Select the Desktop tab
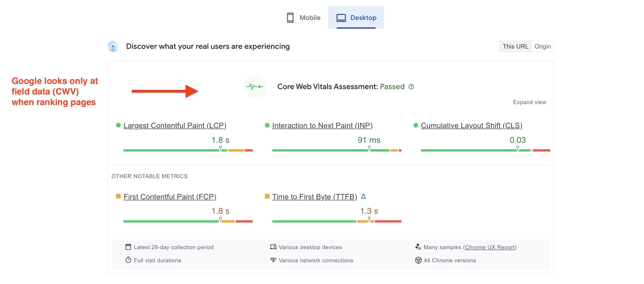 (x=356, y=18)
